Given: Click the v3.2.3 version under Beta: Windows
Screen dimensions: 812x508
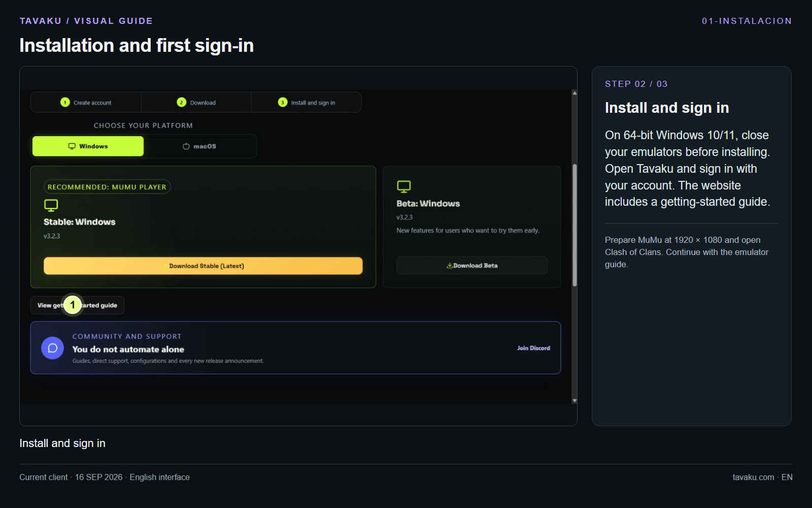Looking at the screenshot, I should point(404,217).
